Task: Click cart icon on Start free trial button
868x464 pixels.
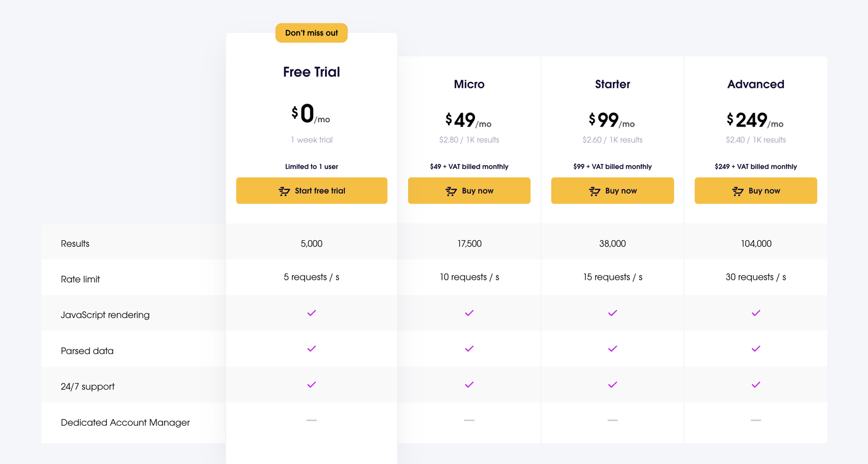Action: (284, 191)
